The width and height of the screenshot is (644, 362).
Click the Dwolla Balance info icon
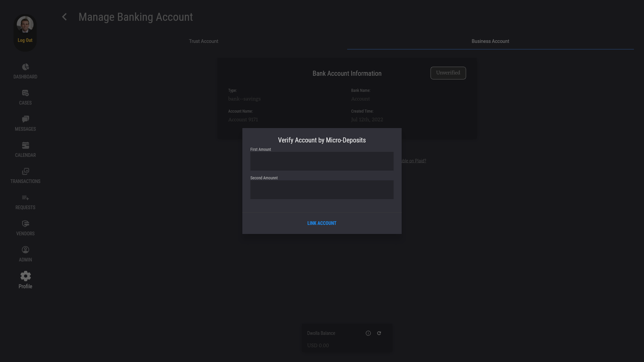pyautogui.click(x=368, y=333)
